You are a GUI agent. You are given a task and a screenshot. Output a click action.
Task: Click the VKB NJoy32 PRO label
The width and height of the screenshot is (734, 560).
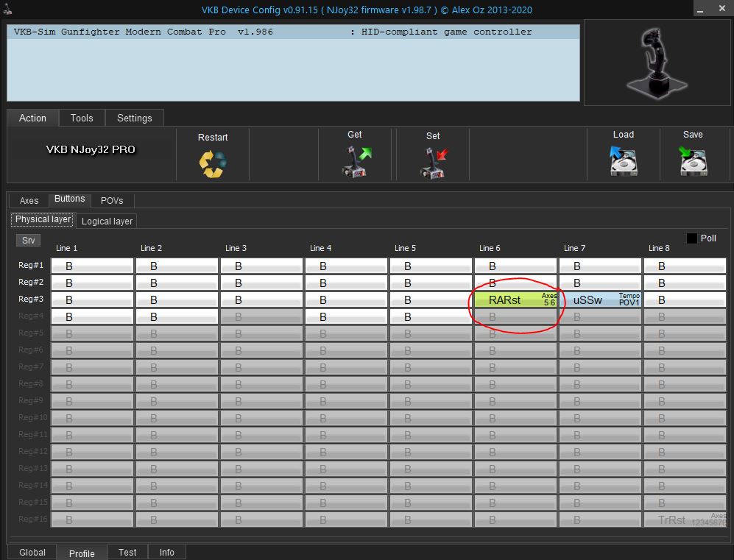pos(91,149)
